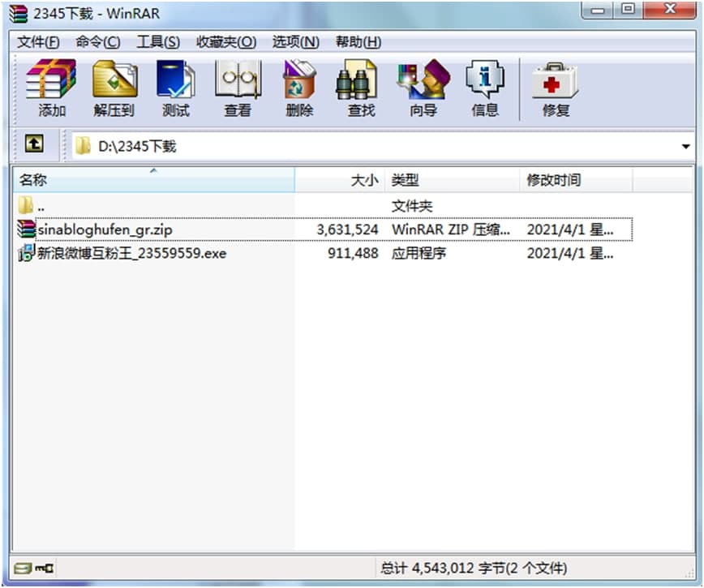
Task: Expand the address path dropdown arrow
Action: point(685,146)
